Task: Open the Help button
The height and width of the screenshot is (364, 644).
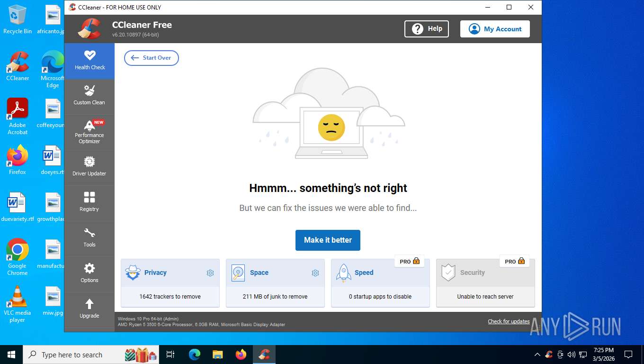Action: point(427,29)
